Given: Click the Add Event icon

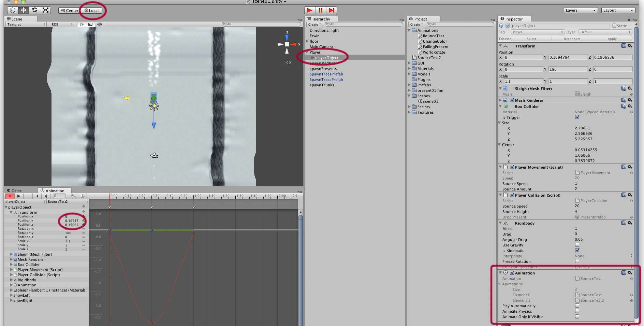Looking at the screenshot, I should [83, 196].
